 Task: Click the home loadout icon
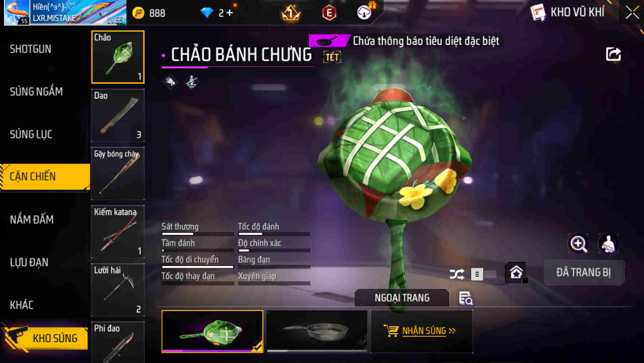[516, 273]
